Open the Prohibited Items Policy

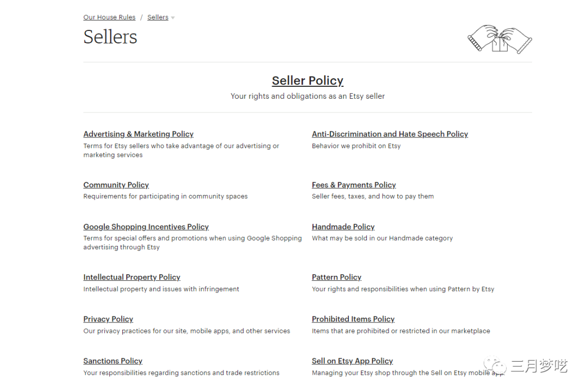click(x=353, y=319)
